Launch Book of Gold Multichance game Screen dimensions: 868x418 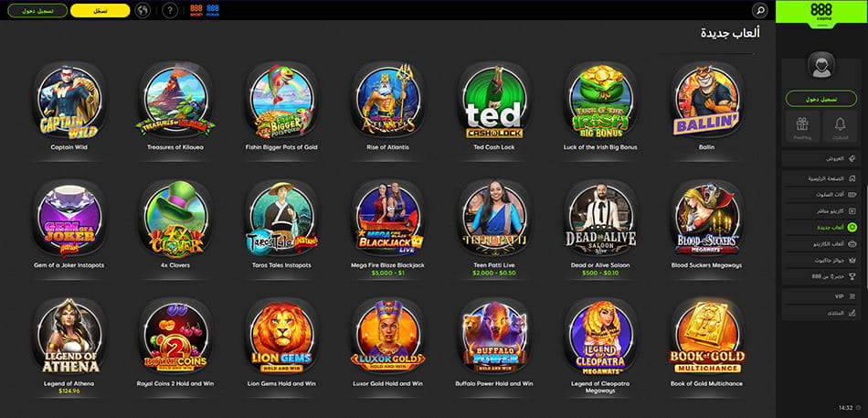click(x=706, y=338)
